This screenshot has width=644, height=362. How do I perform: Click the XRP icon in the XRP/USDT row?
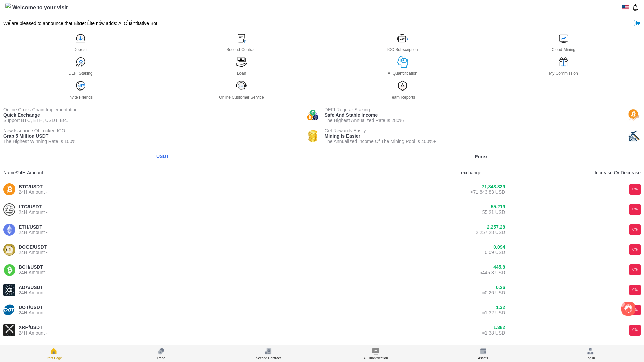(x=9, y=330)
